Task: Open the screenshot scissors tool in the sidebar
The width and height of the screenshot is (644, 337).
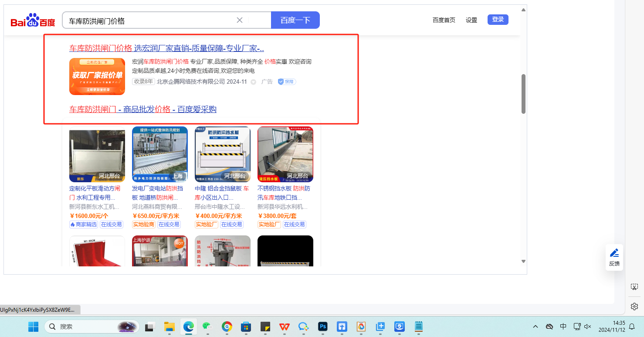Action: [634, 287]
